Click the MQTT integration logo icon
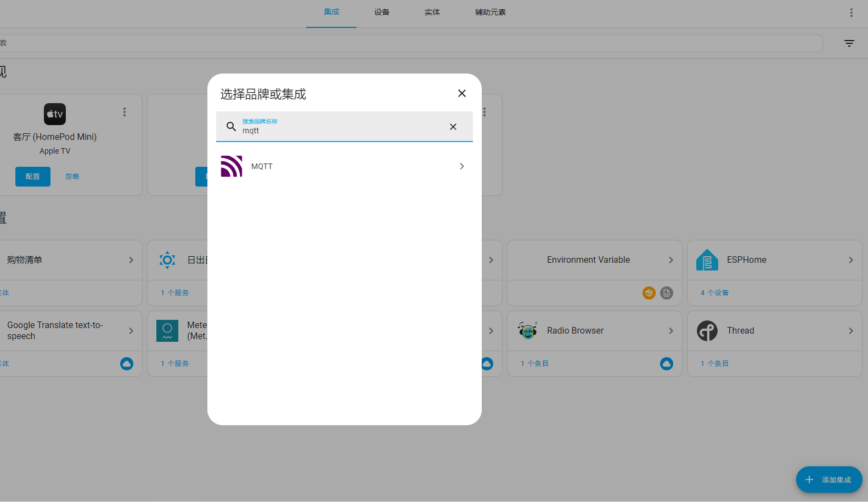The image size is (868, 502). coord(232,166)
